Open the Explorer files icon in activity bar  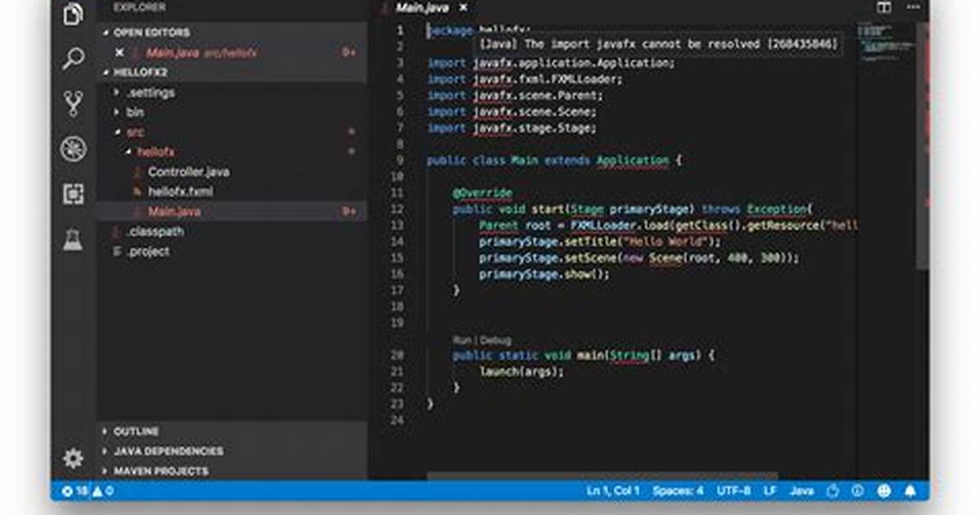[73, 14]
